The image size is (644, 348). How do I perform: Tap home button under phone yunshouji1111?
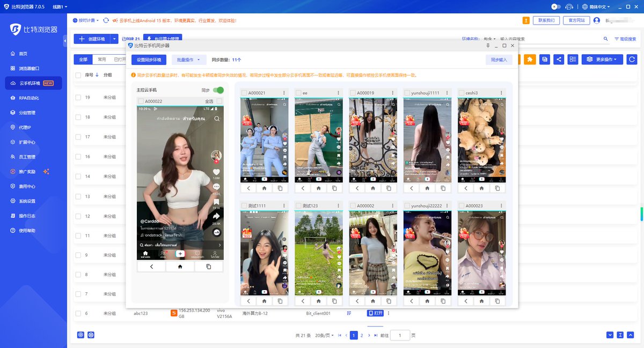(x=427, y=188)
